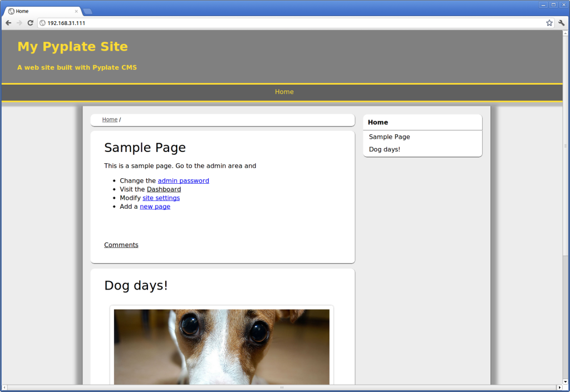Click the My Pyplate Site title
Viewport: 570px width, 392px height.
click(x=73, y=47)
